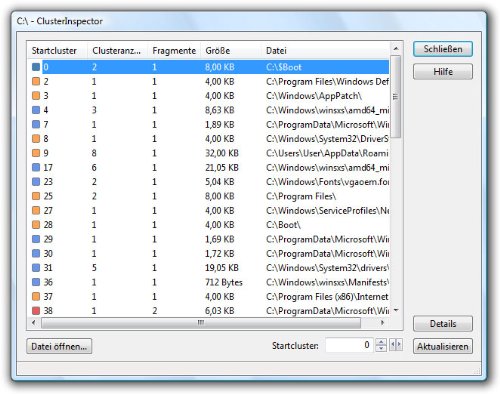Click the Aktualisieren button

443,346
